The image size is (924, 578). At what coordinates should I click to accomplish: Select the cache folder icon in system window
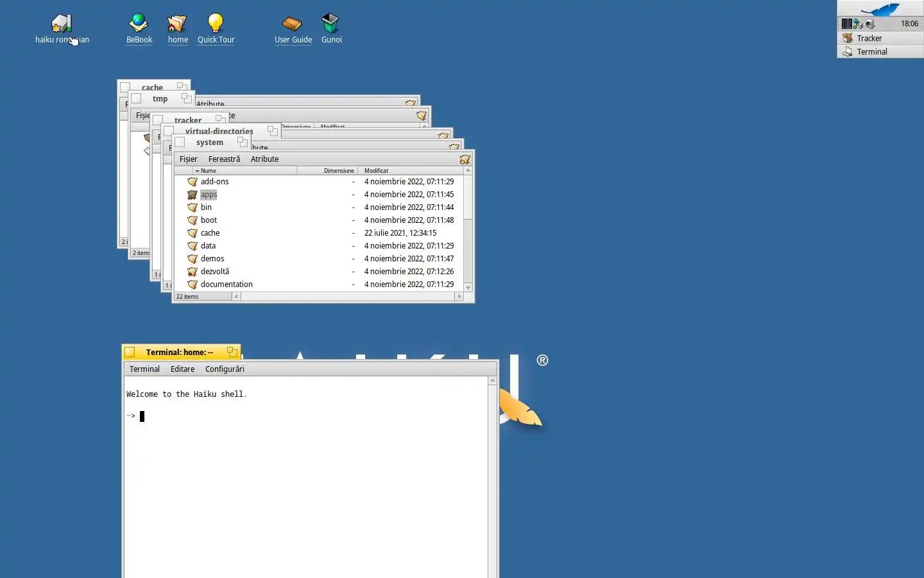pyautogui.click(x=192, y=233)
